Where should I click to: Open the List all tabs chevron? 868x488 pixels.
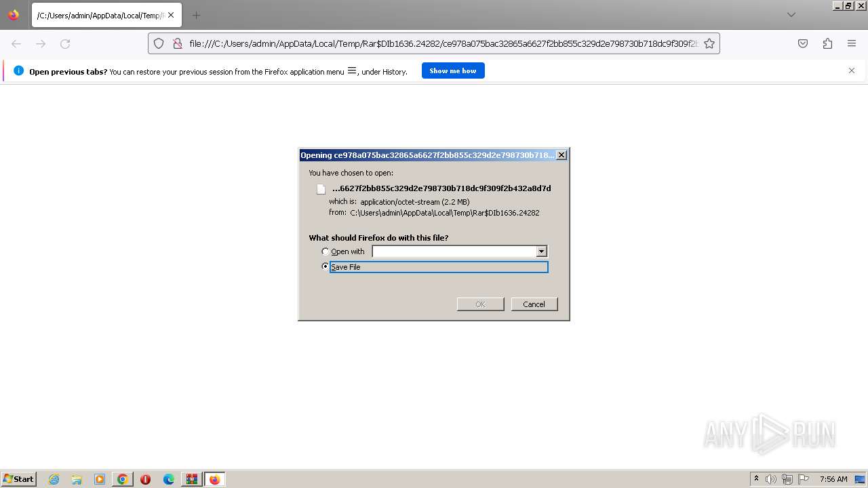pyautogui.click(x=791, y=15)
